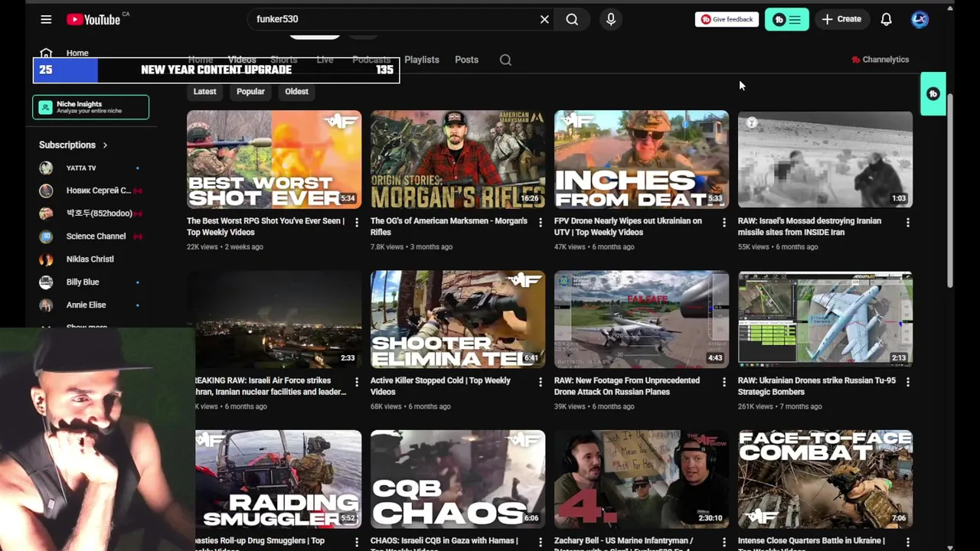The image size is (980, 551).
Task: Open options for Unprecedented Drone Attack video
Action: pos(724,382)
